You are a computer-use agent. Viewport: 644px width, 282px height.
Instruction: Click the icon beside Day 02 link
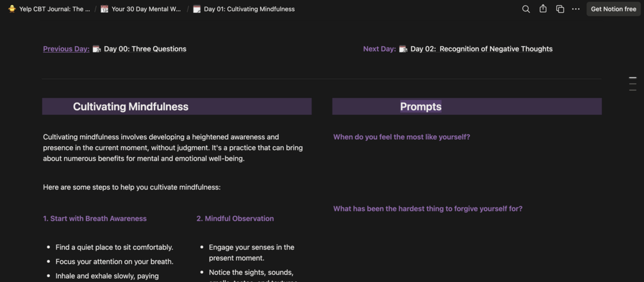403,49
